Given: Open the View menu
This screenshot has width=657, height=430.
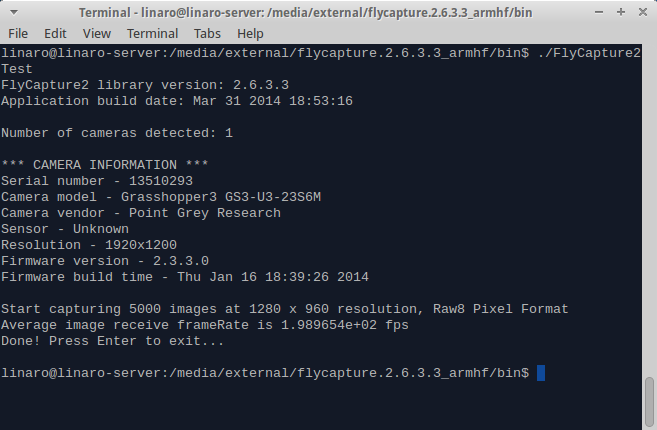Looking at the screenshot, I should click(96, 34).
